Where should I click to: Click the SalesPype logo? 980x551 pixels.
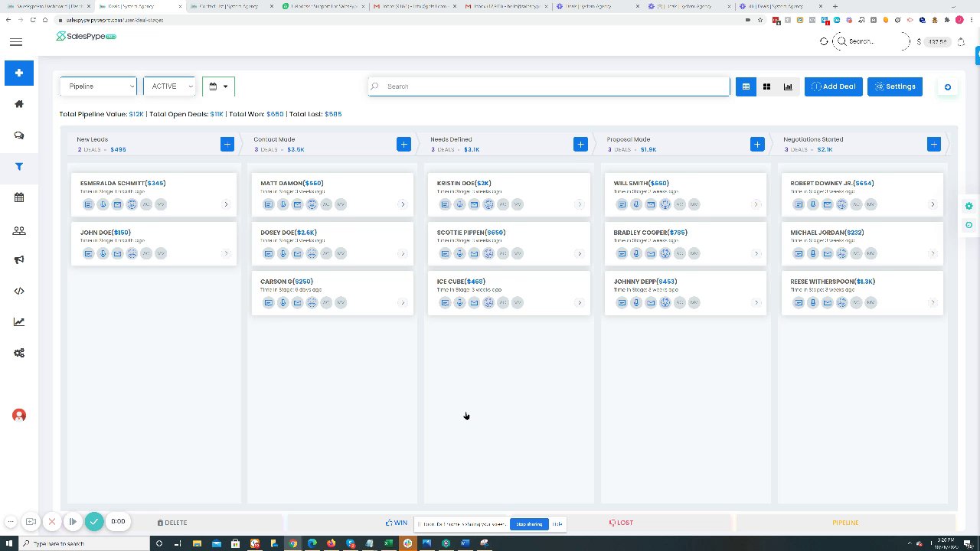(86, 36)
